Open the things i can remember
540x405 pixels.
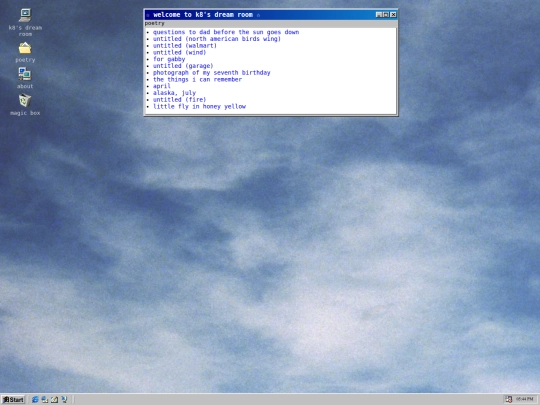[x=197, y=80]
